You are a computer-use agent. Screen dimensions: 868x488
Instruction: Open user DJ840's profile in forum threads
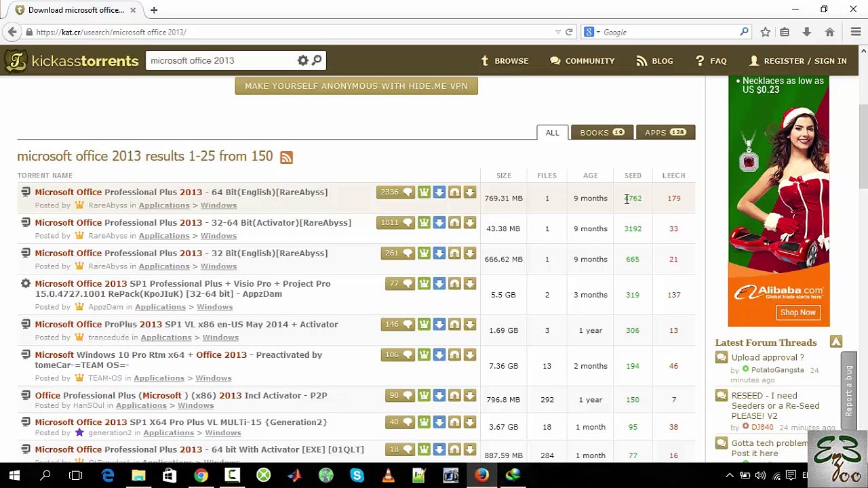(762, 428)
